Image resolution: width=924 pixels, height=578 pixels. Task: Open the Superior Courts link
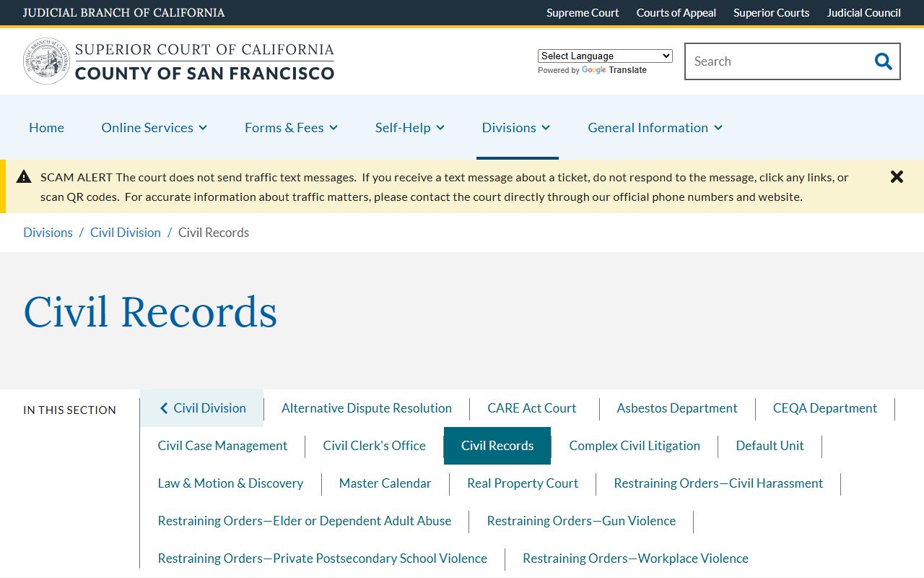point(772,12)
